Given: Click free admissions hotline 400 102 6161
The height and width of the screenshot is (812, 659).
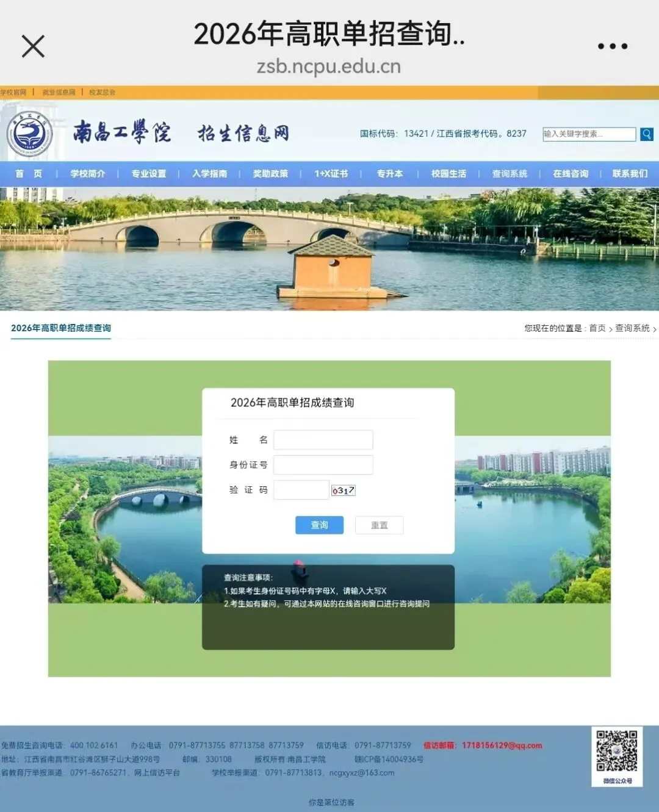Looking at the screenshot, I should coord(60,746).
